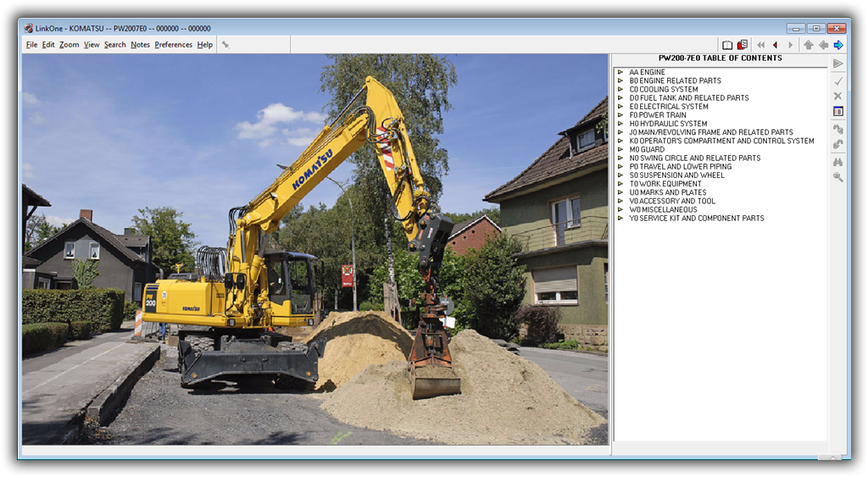Click the PW200-7E0 TABLE OF CONTENTS heading
Viewport: 868px width, 477px height.
point(721,58)
